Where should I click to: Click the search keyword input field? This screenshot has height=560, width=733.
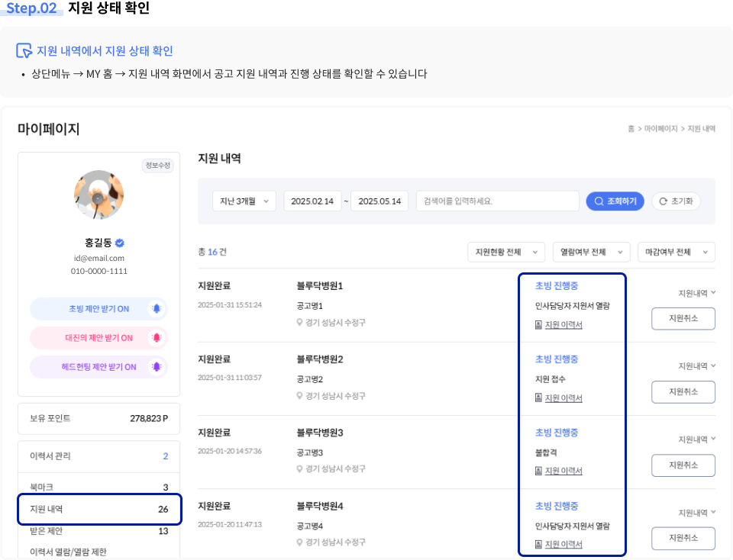(497, 201)
